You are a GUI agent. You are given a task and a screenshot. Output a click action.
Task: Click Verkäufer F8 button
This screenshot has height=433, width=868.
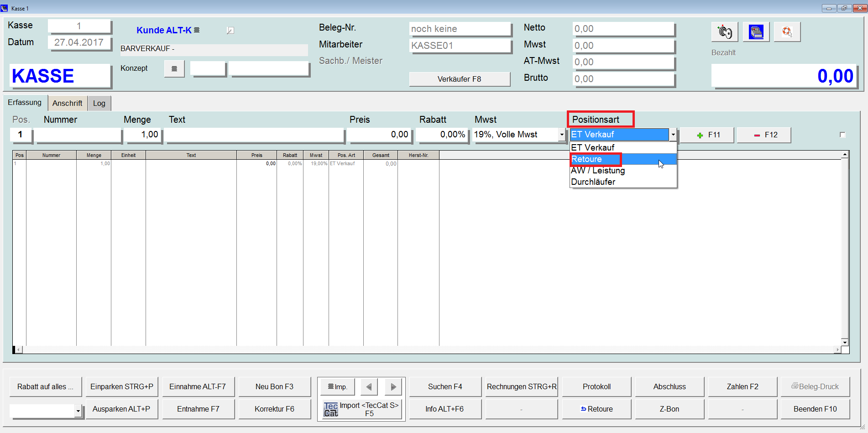click(460, 79)
